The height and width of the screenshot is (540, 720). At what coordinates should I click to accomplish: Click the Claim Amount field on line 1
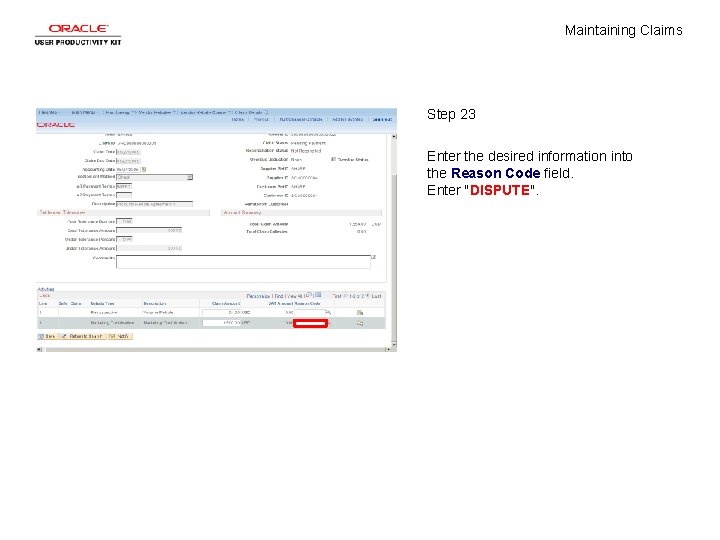[221, 312]
